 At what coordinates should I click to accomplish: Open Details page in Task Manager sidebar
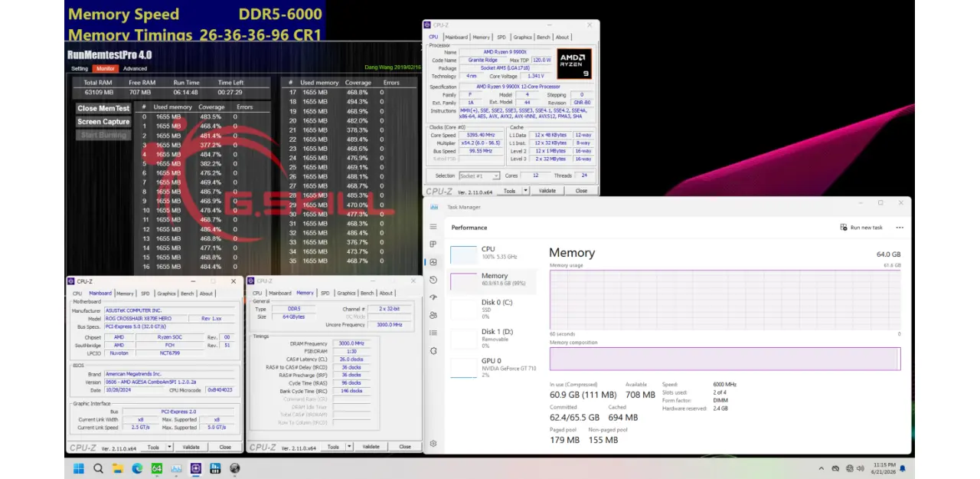[x=433, y=333]
